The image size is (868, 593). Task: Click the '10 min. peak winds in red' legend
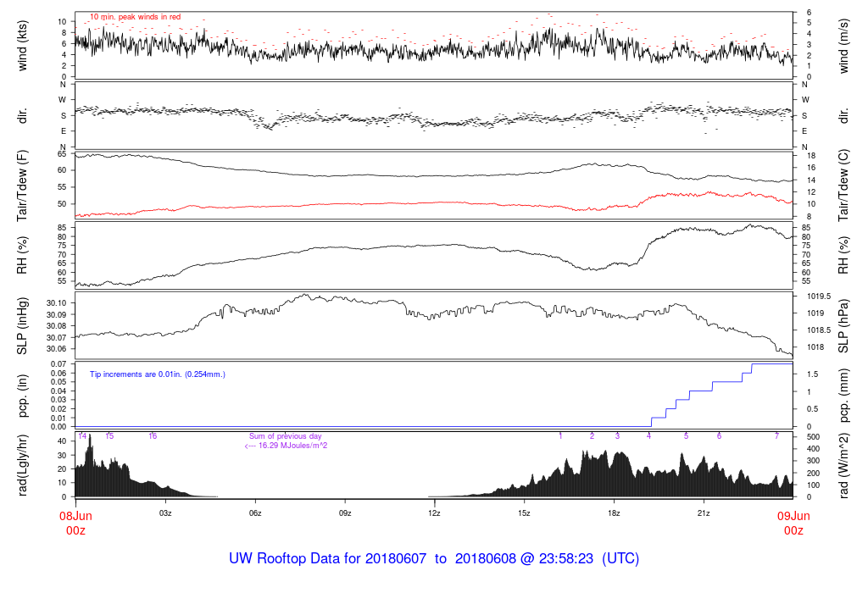136,17
